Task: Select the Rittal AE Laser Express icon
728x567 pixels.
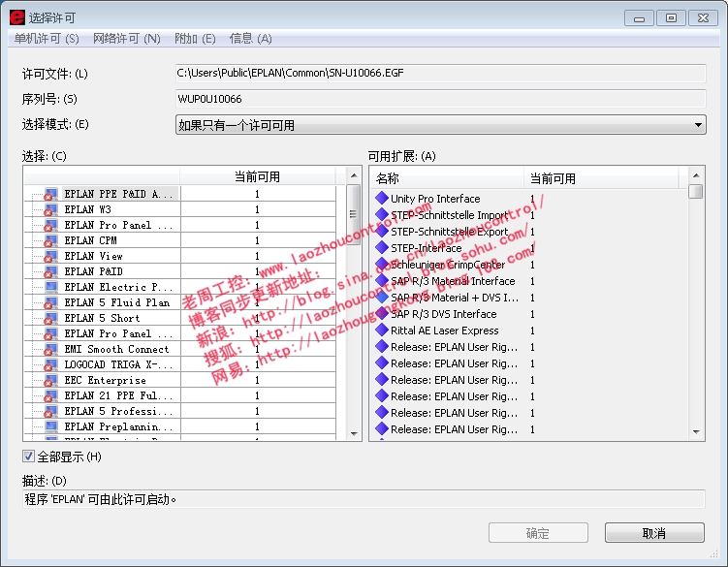Action: tap(381, 331)
